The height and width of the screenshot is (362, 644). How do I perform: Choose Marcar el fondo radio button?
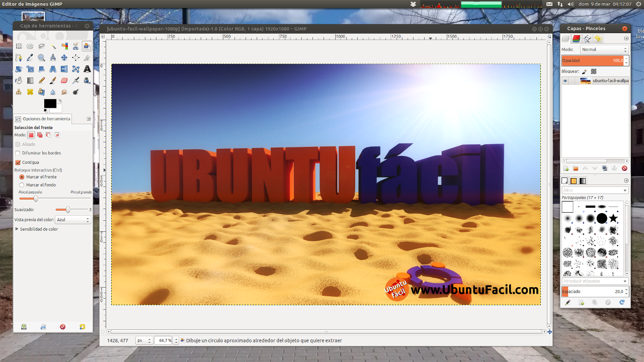click(22, 185)
